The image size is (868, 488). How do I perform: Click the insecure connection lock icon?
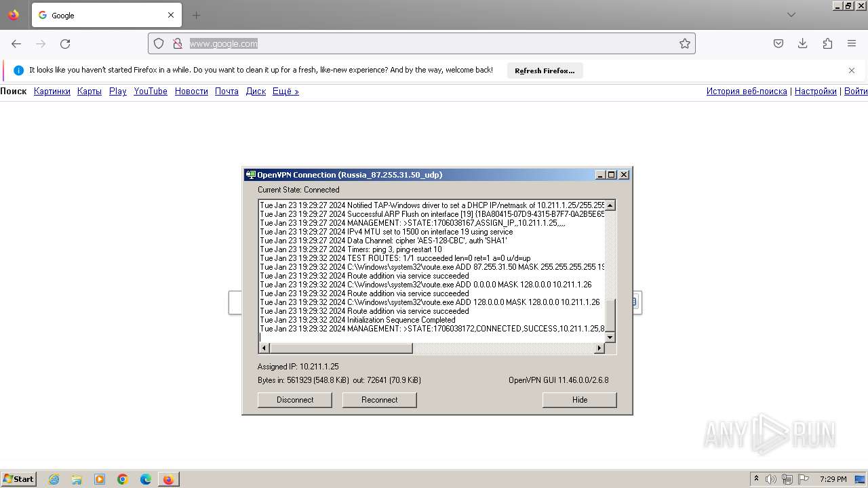click(177, 43)
